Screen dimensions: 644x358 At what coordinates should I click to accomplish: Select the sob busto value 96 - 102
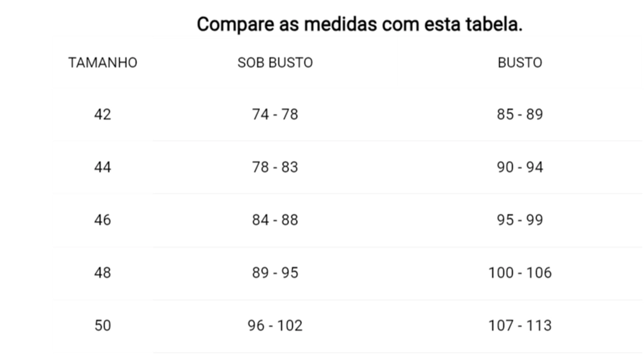(275, 325)
